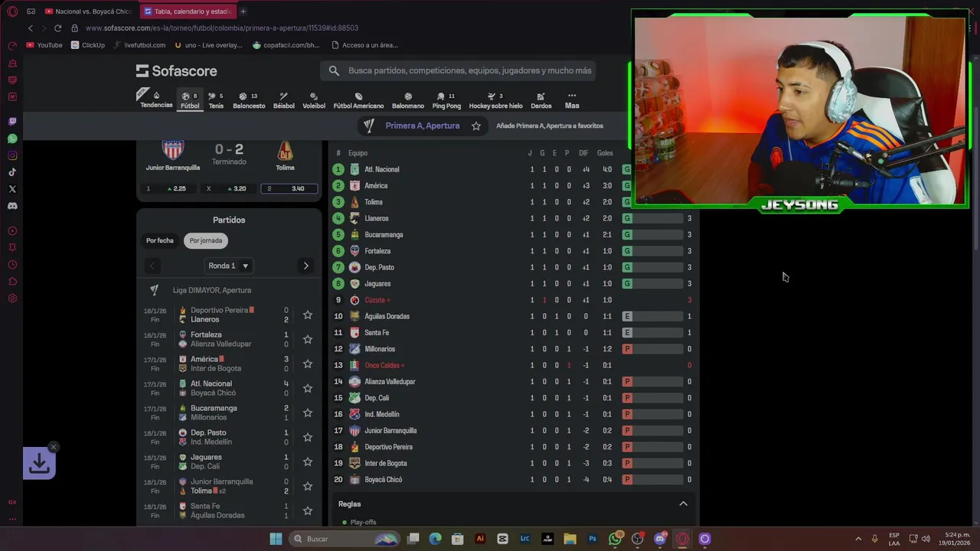Viewport: 980px width, 551px height.
Task: Select the Tenis sport tab
Action: coord(216,101)
